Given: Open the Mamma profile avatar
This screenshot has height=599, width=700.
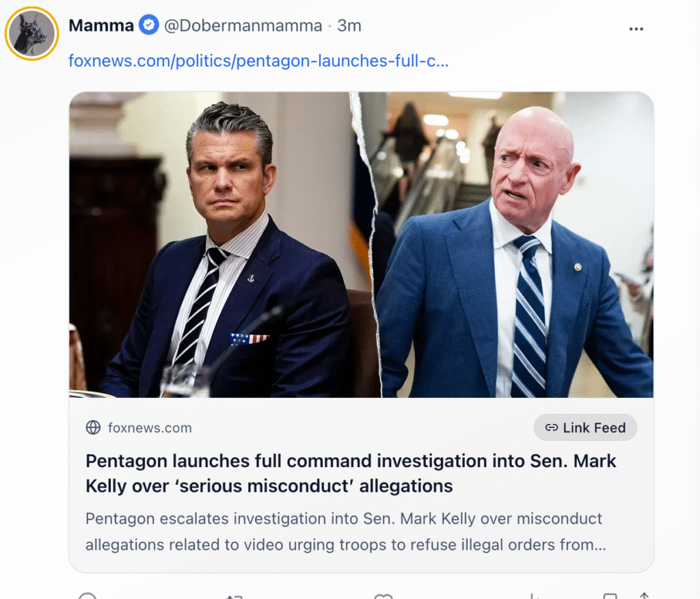Looking at the screenshot, I should click(x=31, y=33).
